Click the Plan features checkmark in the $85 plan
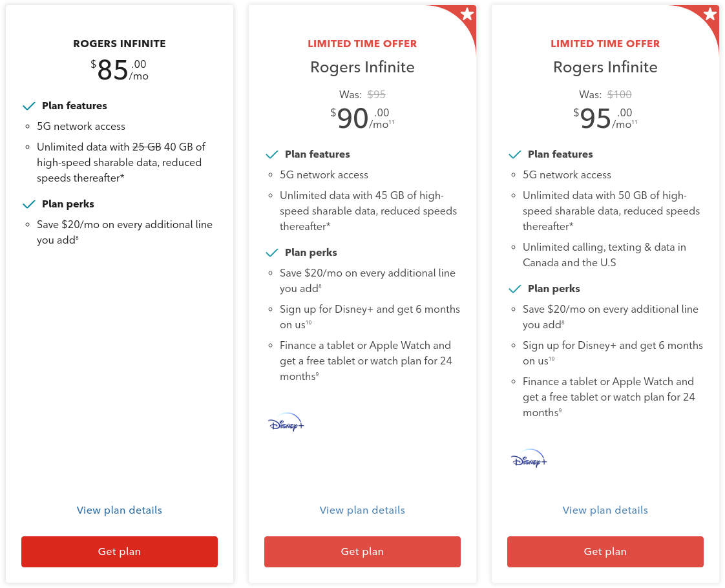Viewport: 725px width, 588px height. [29, 106]
